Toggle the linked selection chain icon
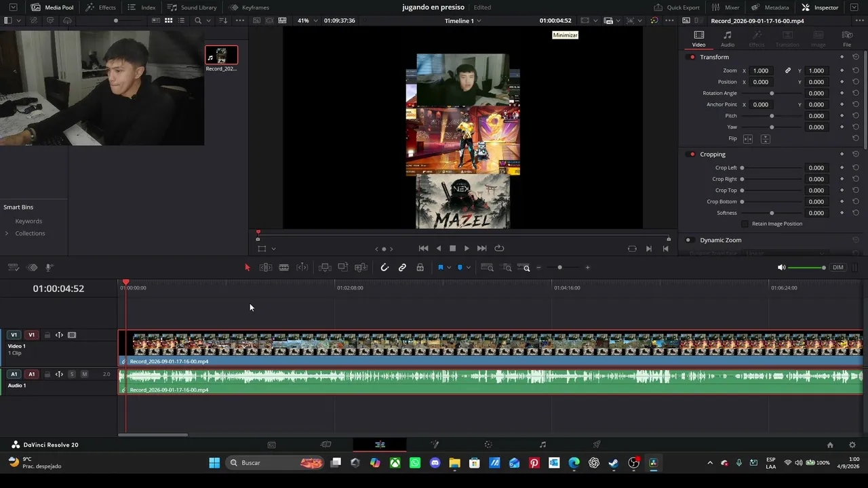868x488 pixels. tap(402, 268)
